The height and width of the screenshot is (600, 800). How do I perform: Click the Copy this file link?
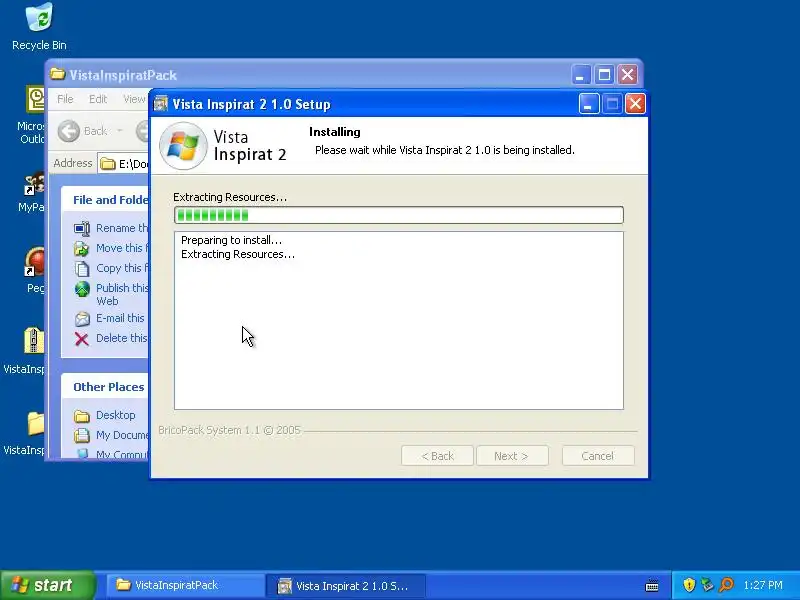pos(122,268)
